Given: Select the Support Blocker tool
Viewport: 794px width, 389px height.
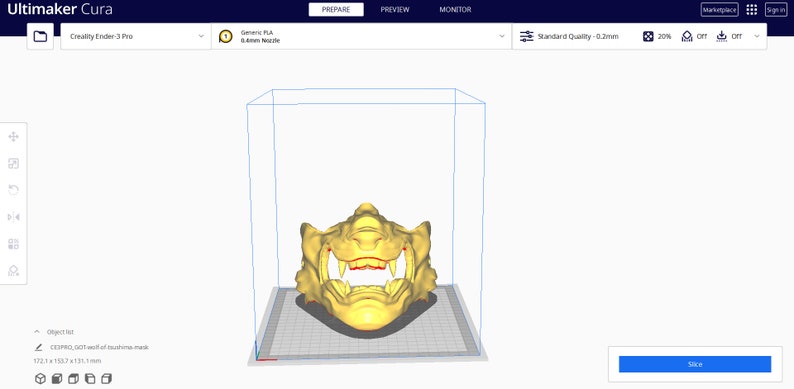Looking at the screenshot, I should [14, 270].
